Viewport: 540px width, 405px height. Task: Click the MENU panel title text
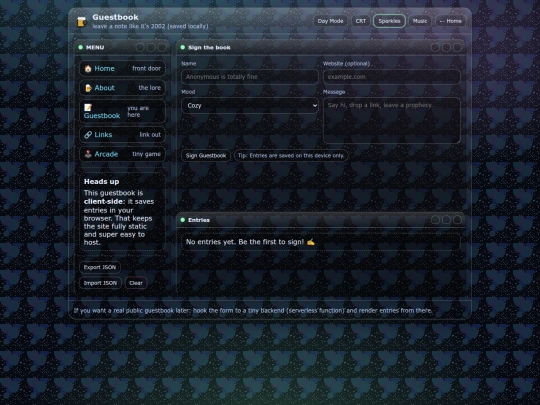95,48
